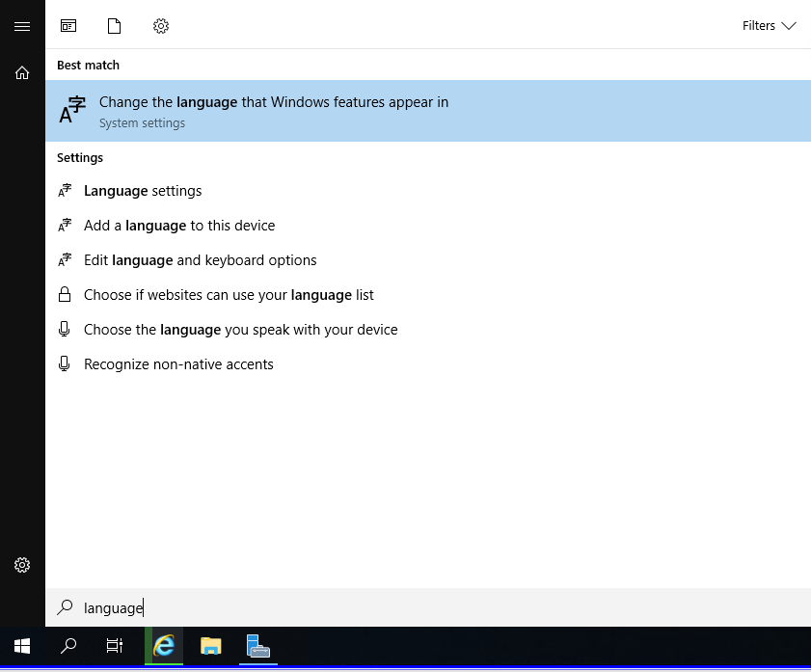
Task: Select Choose if websites can use your language list
Action: pos(229,294)
